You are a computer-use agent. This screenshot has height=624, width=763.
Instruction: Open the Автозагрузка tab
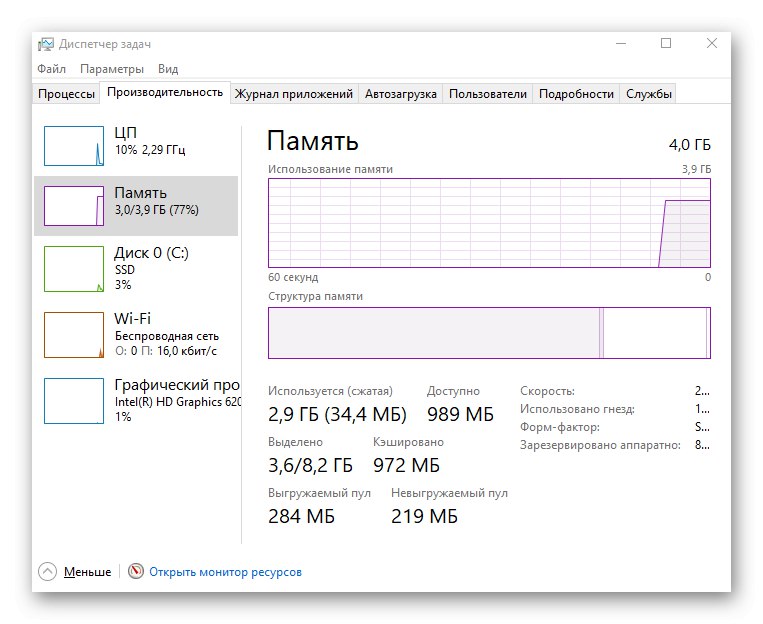click(401, 94)
